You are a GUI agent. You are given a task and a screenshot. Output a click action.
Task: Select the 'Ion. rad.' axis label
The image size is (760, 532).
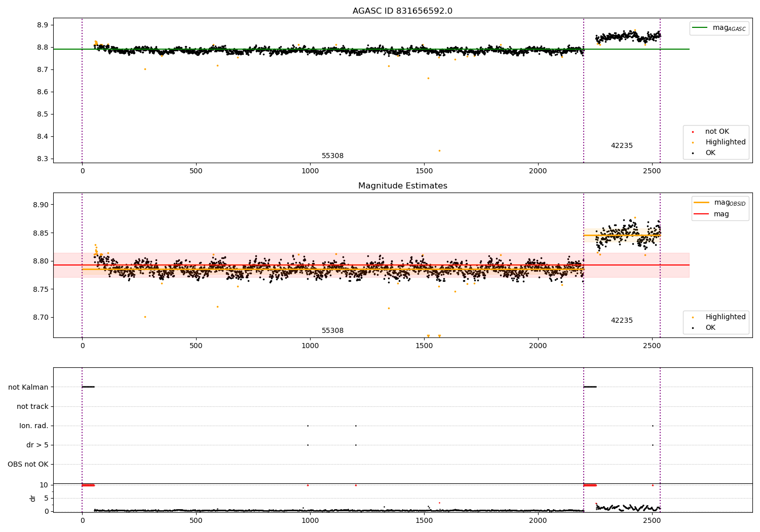(x=34, y=426)
